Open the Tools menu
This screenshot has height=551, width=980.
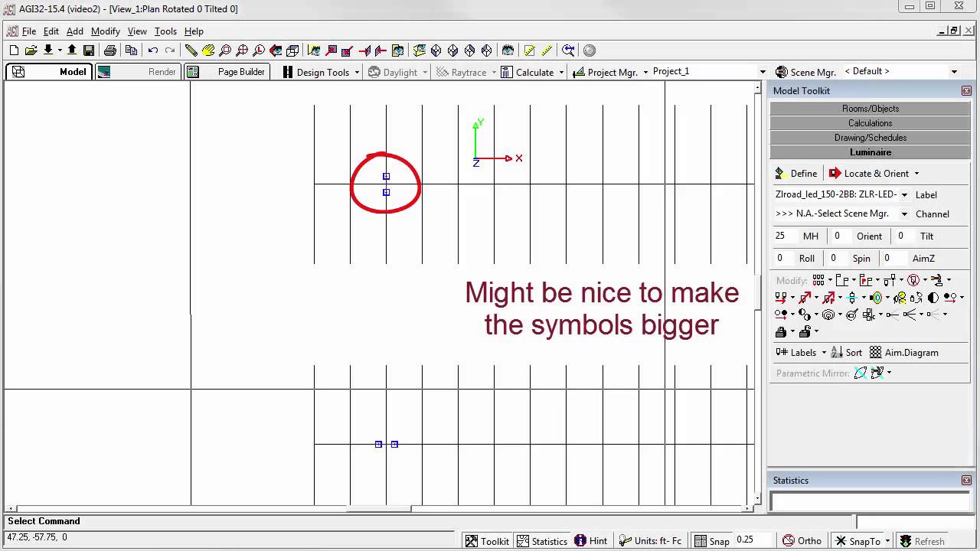pyautogui.click(x=165, y=31)
